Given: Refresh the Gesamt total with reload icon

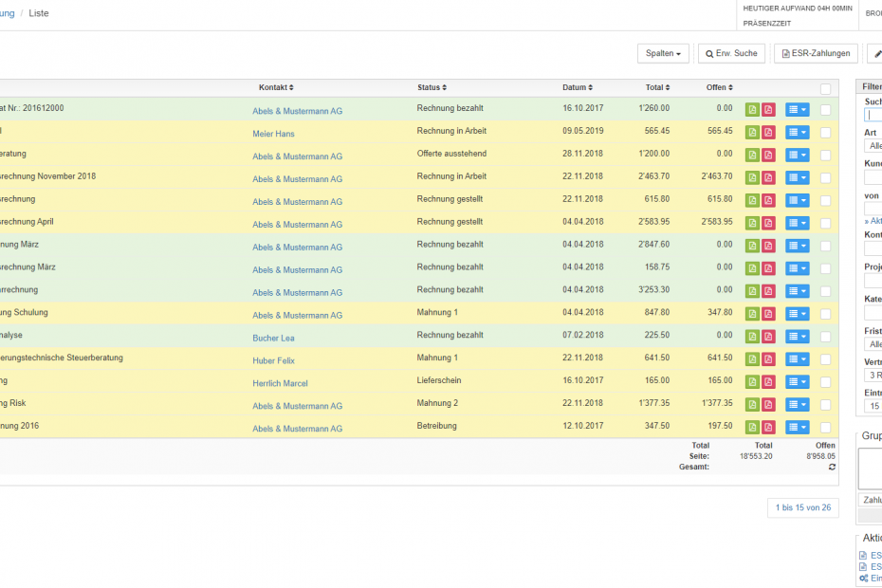Looking at the screenshot, I should pos(832,467).
